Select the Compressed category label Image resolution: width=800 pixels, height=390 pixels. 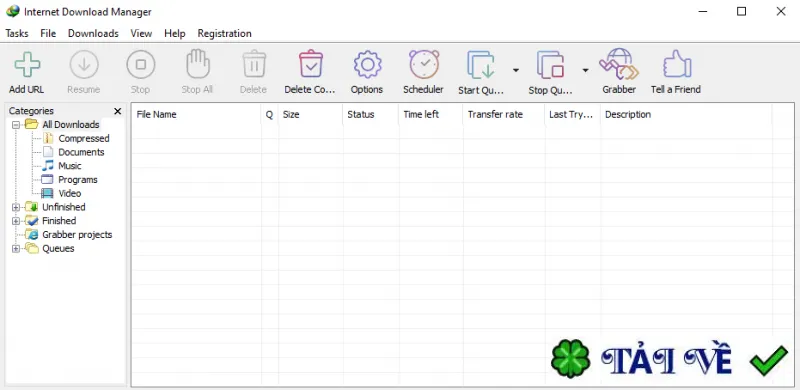(x=84, y=138)
